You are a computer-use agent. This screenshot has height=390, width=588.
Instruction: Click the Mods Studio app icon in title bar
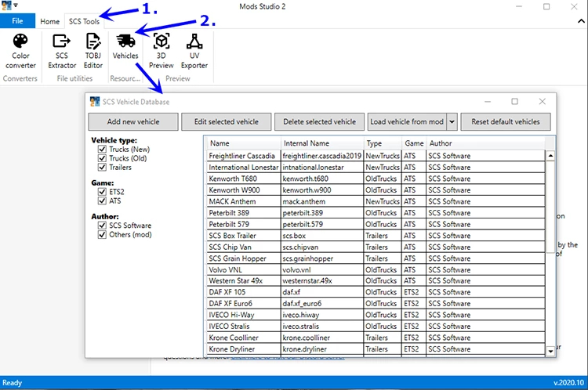pyautogui.click(x=8, y=6)
